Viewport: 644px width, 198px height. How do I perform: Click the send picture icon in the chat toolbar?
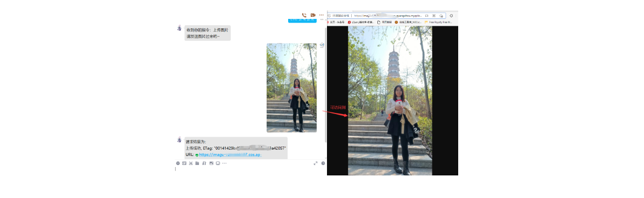coord(211,163)
